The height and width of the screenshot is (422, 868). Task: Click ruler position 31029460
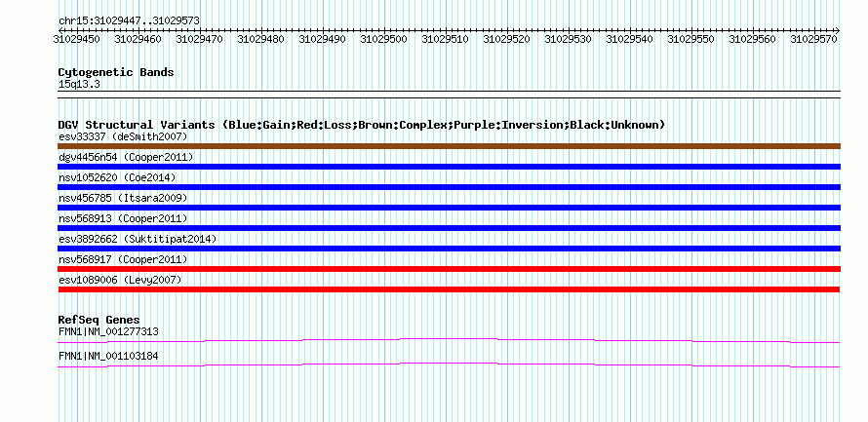click(x=138, y=39)
